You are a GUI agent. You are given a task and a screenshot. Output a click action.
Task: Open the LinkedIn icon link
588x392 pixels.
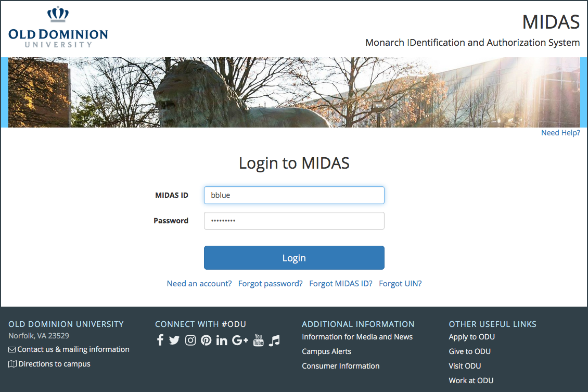[x=222, y=340]
